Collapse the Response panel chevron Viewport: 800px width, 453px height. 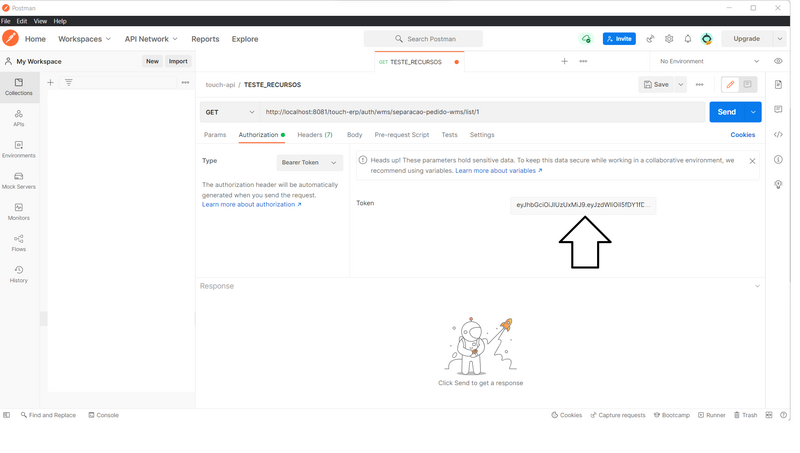[757, 286]
